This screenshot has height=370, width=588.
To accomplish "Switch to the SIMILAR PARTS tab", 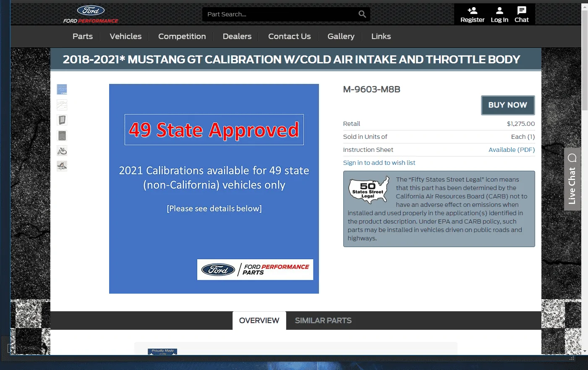I will pos(323,320).
